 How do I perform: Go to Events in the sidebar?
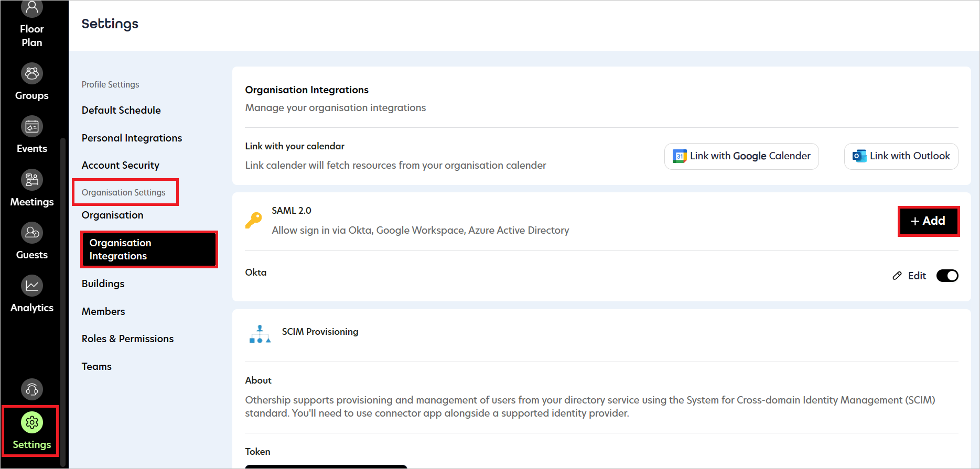[32, 136]
